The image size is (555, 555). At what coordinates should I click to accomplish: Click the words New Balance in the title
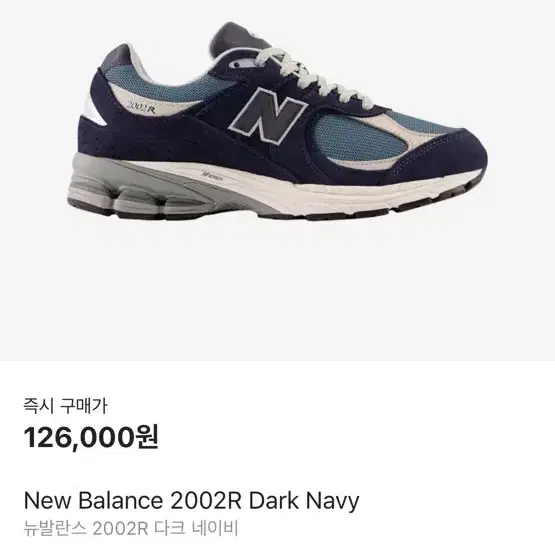point(93,500)
